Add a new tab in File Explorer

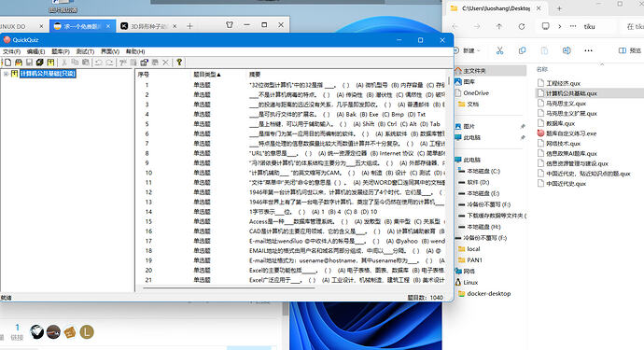[x=559, y=8]
